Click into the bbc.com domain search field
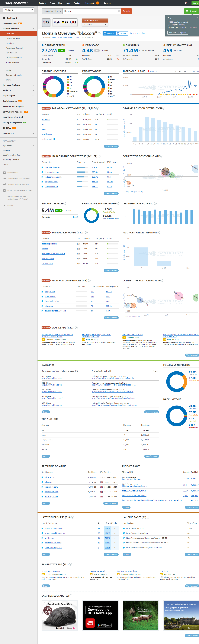The width and height of the screenshot is (199, 644). [90, 11]
